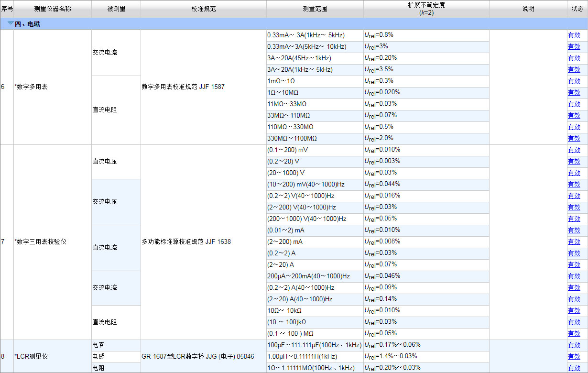Select the 电感 measured quantity cell
Viewport: 588px width, 373px height.
point(116,357)
